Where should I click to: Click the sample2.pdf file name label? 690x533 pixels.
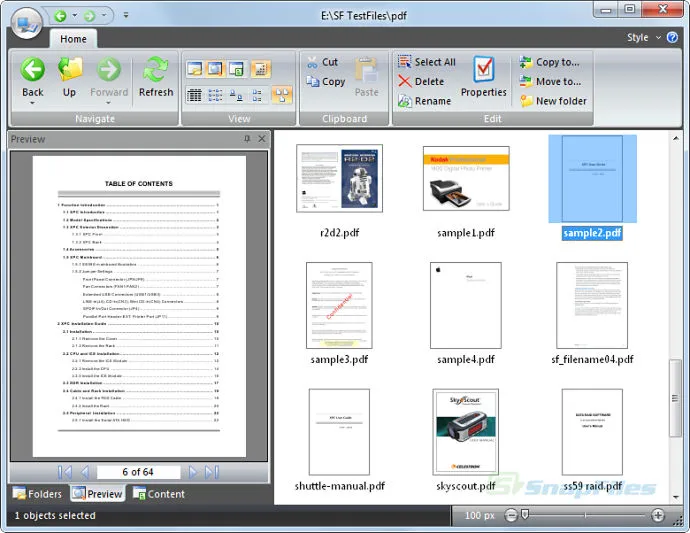coord(592,233)
